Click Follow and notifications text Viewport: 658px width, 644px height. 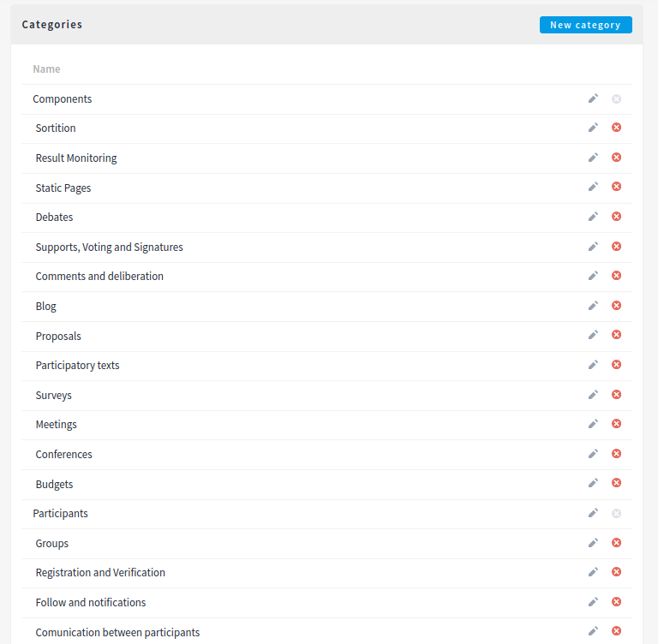pos(91,602)
